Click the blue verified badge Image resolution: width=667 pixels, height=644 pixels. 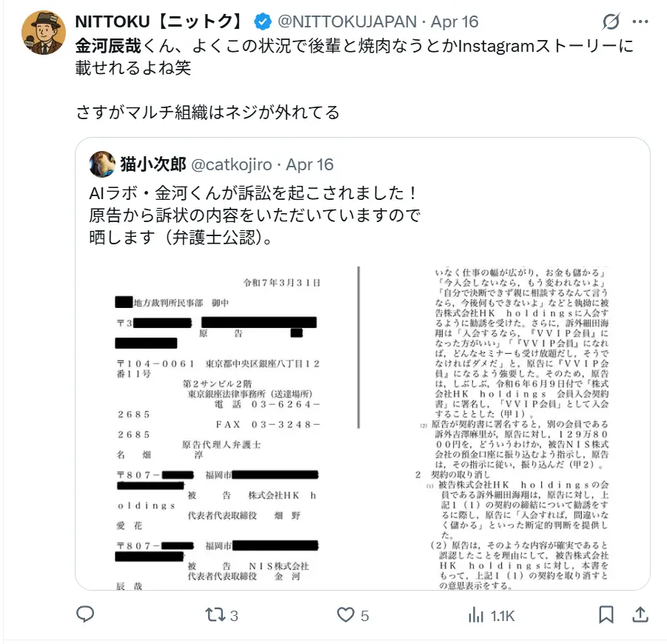(263, 21)
